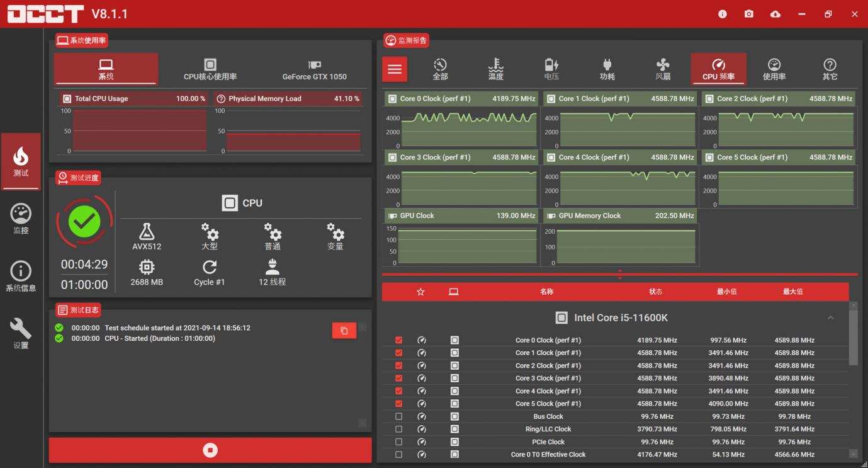
Task: Stop the running test with the red button
Action: click(210, 450)
